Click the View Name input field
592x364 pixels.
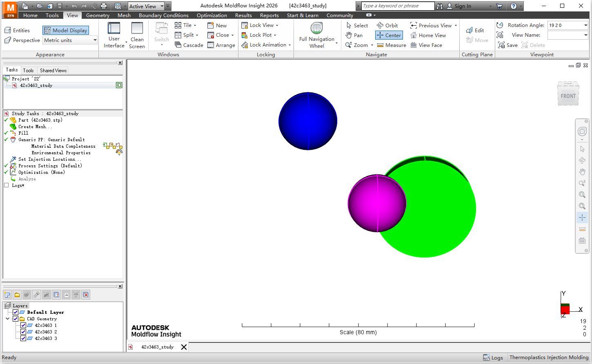coord(568,35)
